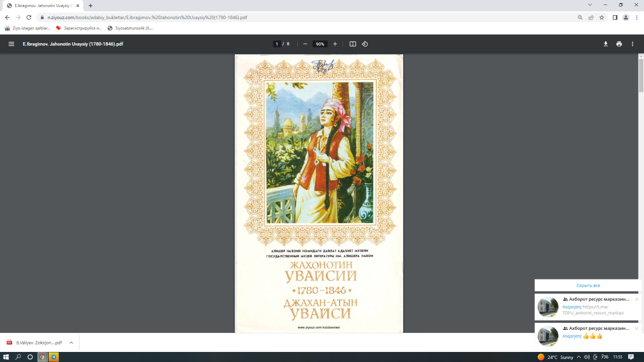This screenshot has height=362, width=644.
Task: Open Telegram from the taskbar
Action: pos(54,357)
